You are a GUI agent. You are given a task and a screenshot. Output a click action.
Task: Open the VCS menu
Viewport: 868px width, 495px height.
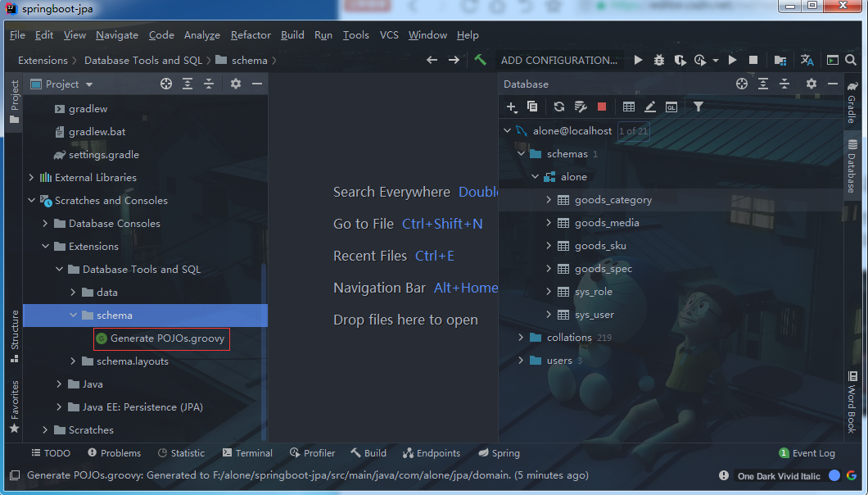click(389, 35)
